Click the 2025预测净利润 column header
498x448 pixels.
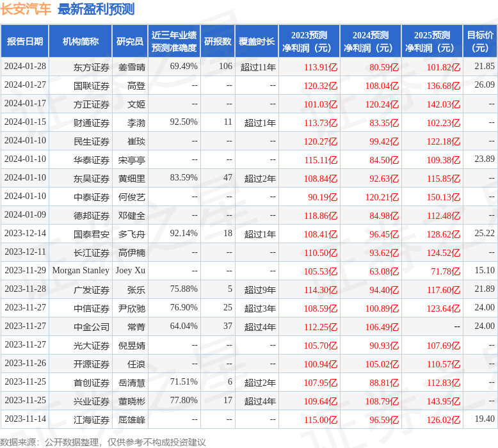click(x=432, y=41)
